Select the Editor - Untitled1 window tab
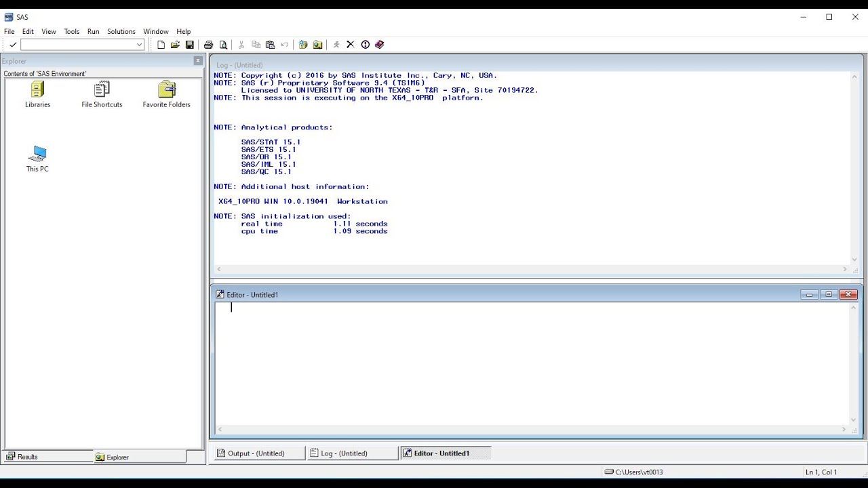This screenshot has height=488, width=868. (445, 453)
